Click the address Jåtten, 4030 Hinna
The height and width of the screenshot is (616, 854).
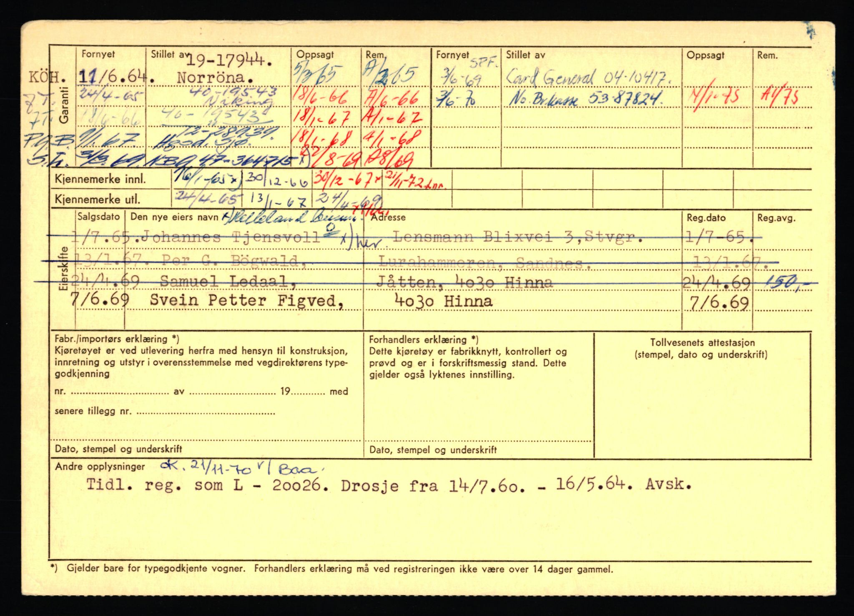pos(465,283)
